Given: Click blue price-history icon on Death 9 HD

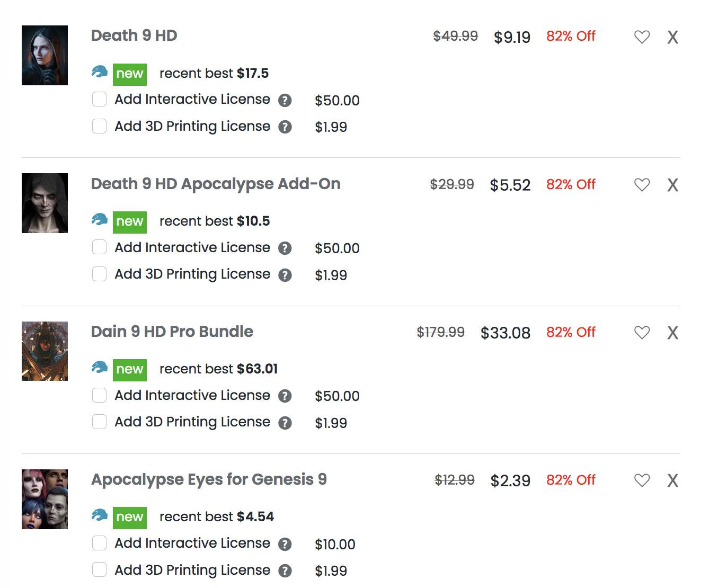Looking at the screenshot, I should coord(99,72).
